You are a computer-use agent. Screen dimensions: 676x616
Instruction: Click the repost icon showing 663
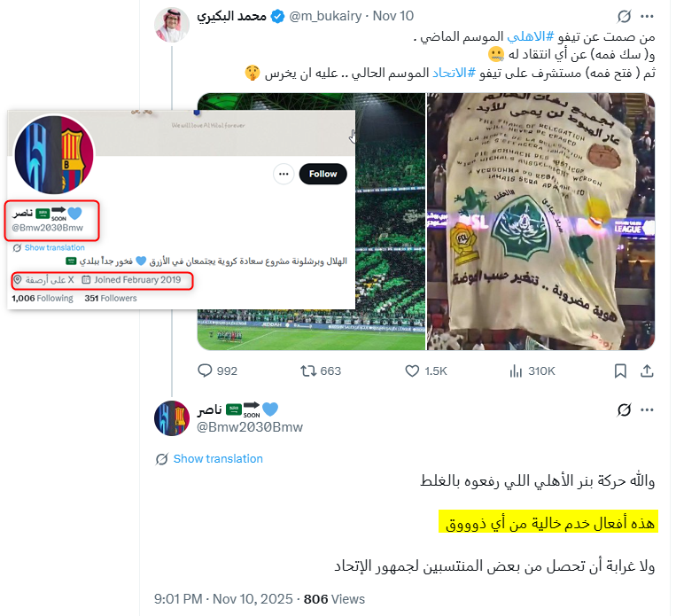(307, 370)
